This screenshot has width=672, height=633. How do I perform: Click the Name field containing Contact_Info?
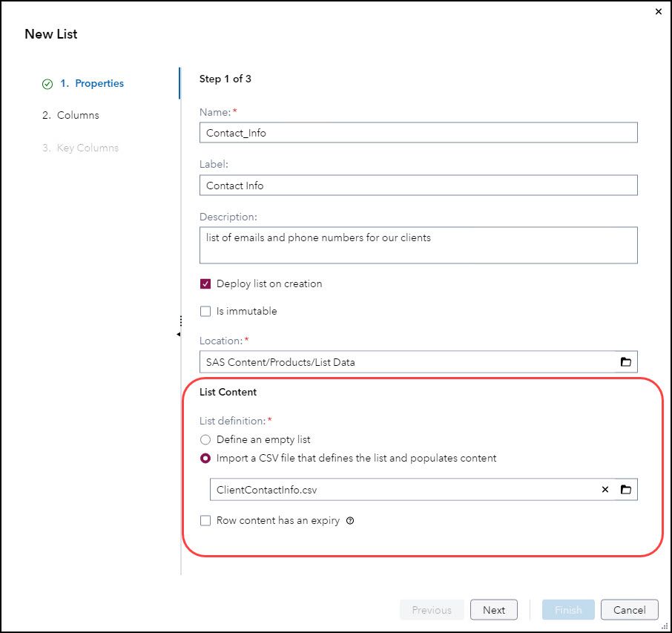[418, 132]
